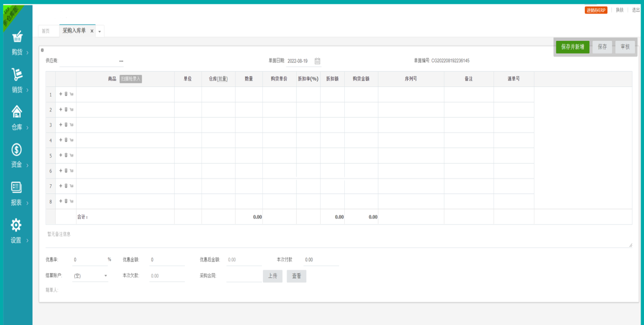Image resolution: width=644 pixels, height=325 pixels.
Task: Click the cart icon in row 5
Action: tap(71, 155)
